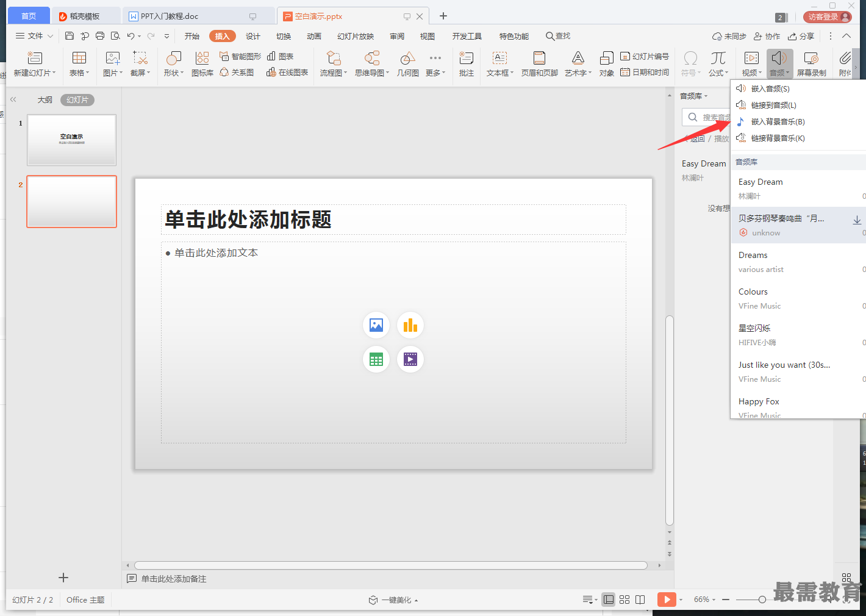The height and width of the screenshot is (616, 866).
Task: Expand the slideshow play button arrow
Action: pyautogui.click(x=681, y=600)
